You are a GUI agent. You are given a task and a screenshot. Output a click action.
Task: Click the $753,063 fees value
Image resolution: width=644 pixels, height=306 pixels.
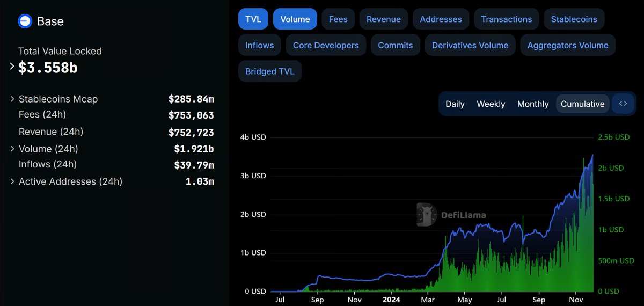191,115
